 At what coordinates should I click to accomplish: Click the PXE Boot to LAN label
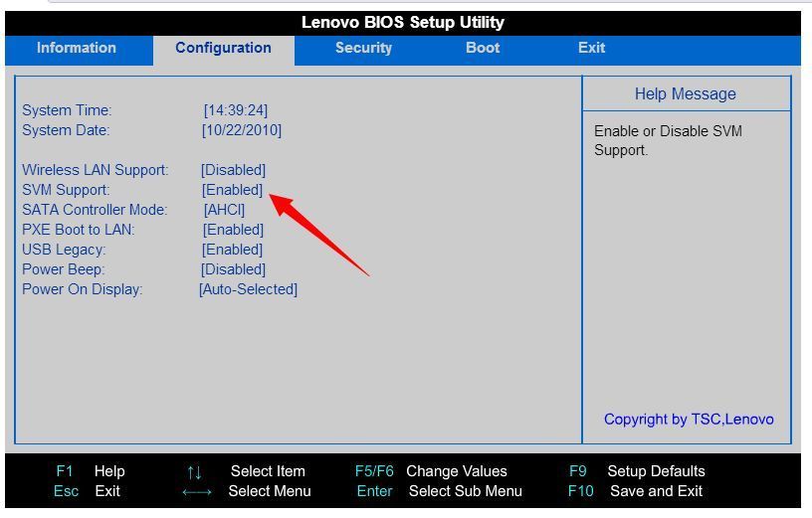tap(79, 230)
